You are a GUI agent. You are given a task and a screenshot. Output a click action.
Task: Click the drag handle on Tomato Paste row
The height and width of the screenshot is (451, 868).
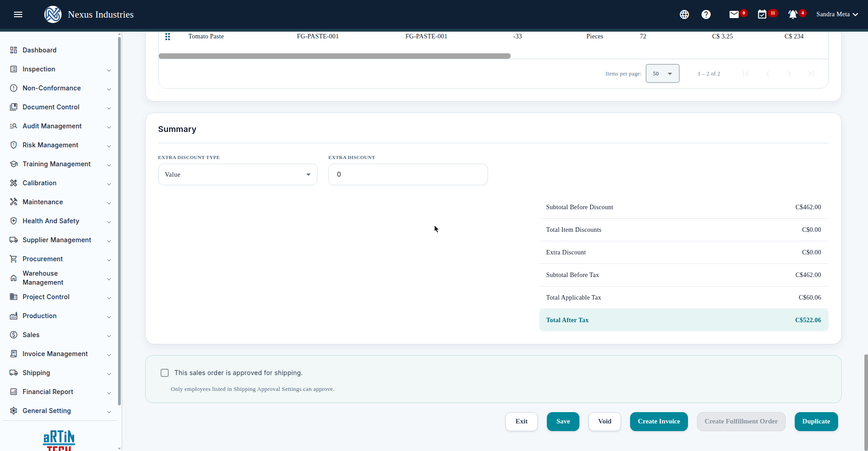point(167,37)
